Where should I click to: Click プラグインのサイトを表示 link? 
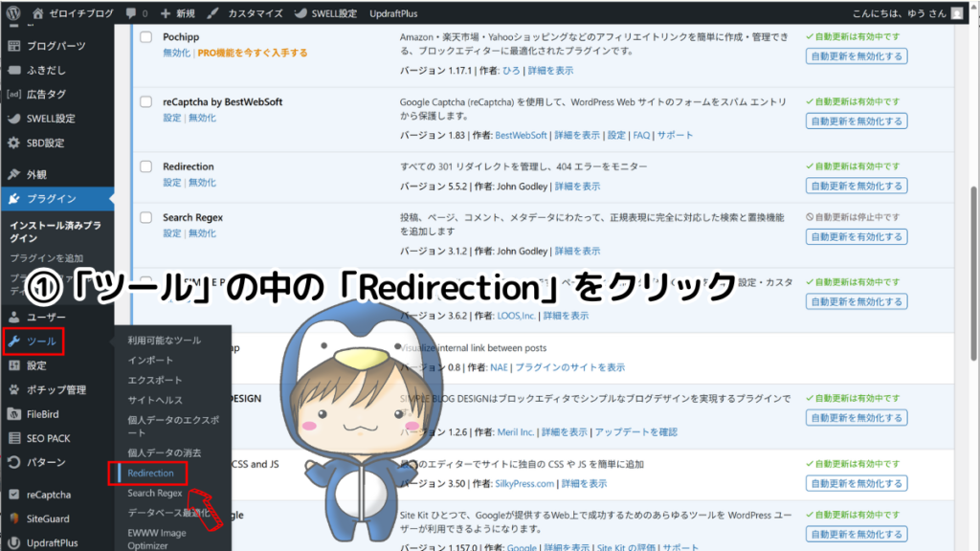pos(569,368)
